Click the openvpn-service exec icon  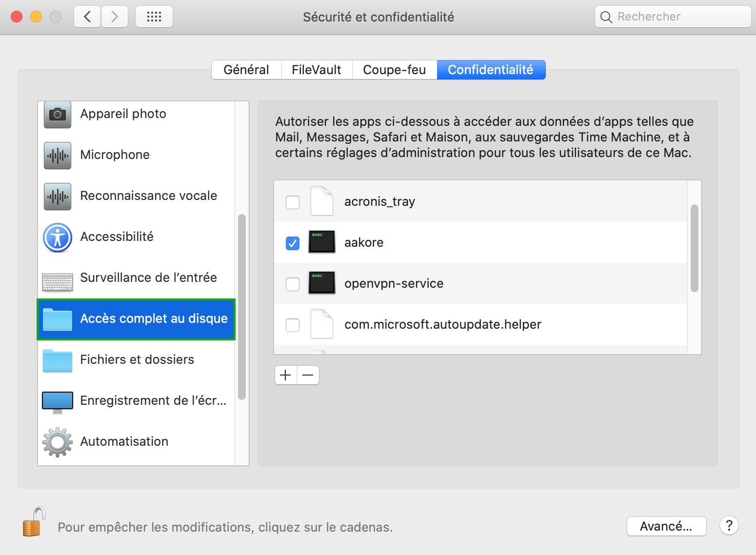322,282
